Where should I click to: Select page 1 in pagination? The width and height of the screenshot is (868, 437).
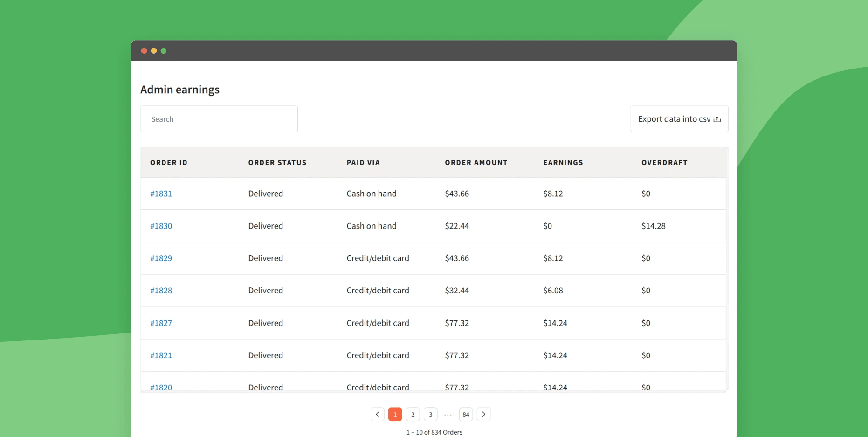pos(395,414)
